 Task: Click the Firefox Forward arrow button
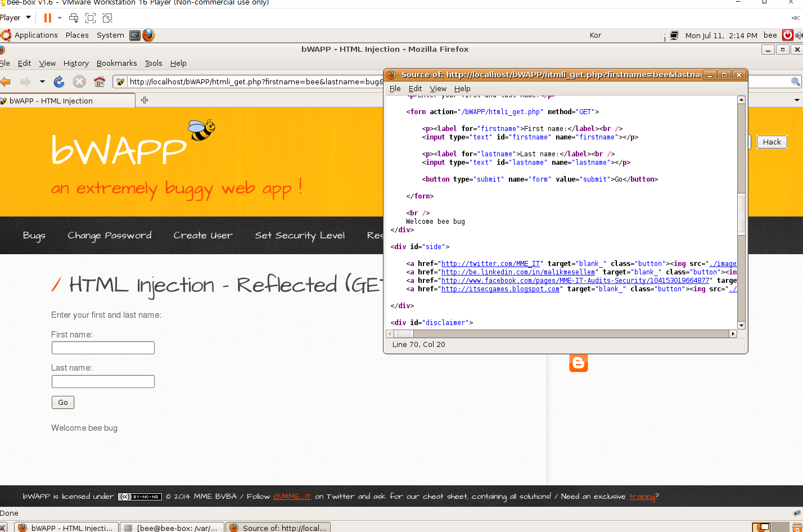click(25, 82)
